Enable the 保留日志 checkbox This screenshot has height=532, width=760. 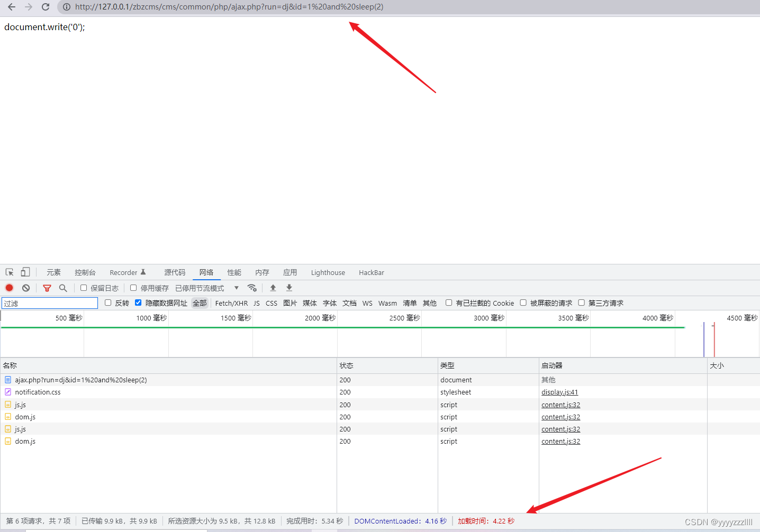tap(84, 288)
